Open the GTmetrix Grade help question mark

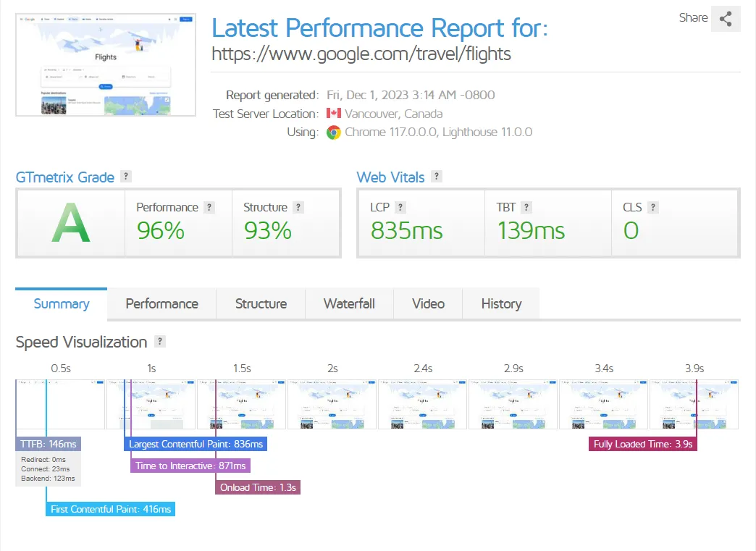[x=126, y=177]
